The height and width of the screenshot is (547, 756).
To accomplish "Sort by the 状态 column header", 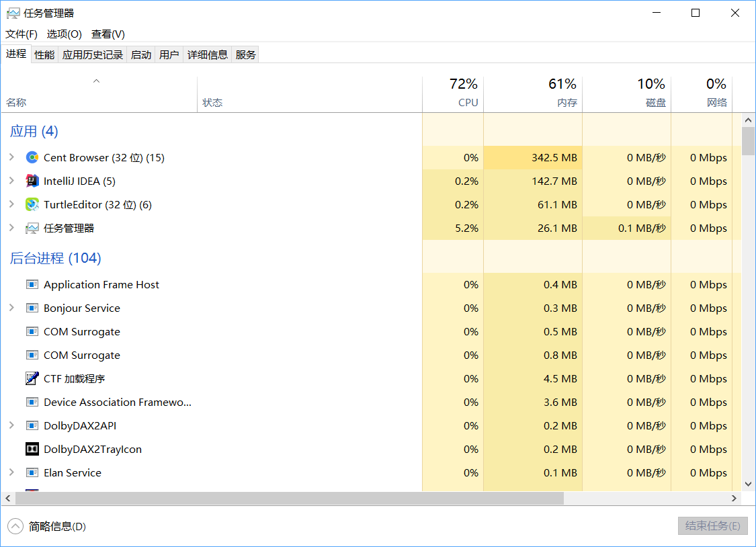I will coord(310,95).
